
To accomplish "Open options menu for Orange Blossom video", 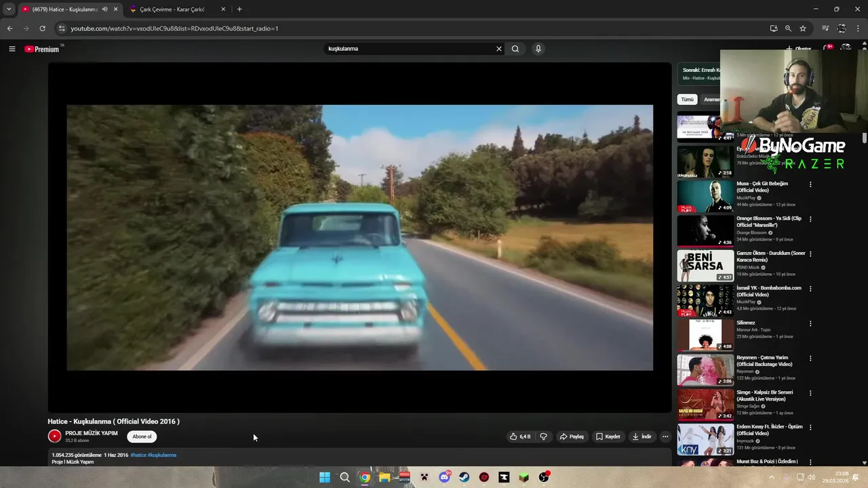I will click(810, 219).
